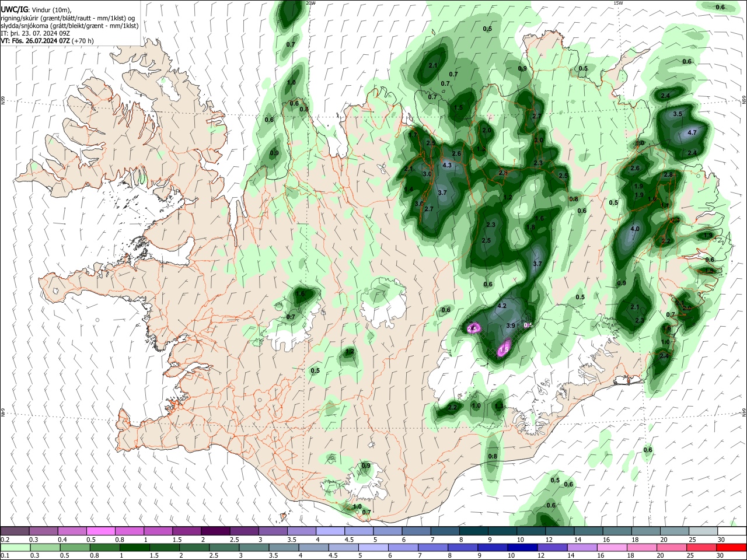Click the bright pink 0.5 snow scale swatch

click(100, 531)
